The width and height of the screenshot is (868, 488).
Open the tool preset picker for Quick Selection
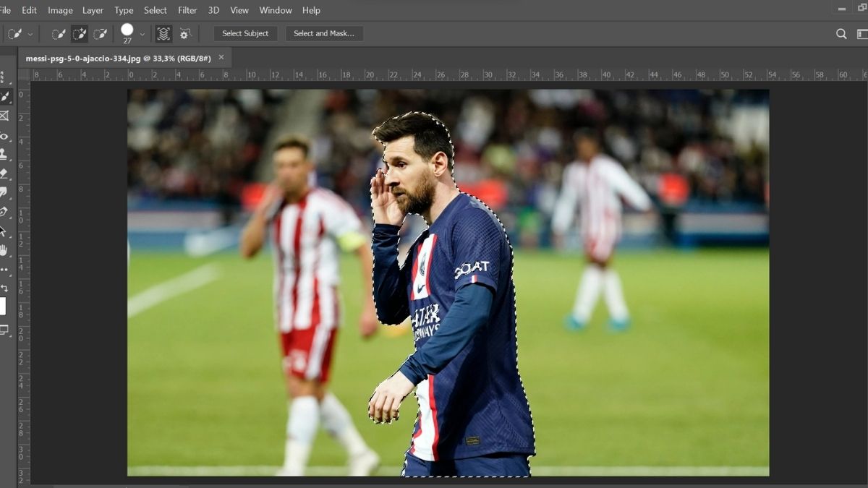(14, 33)
